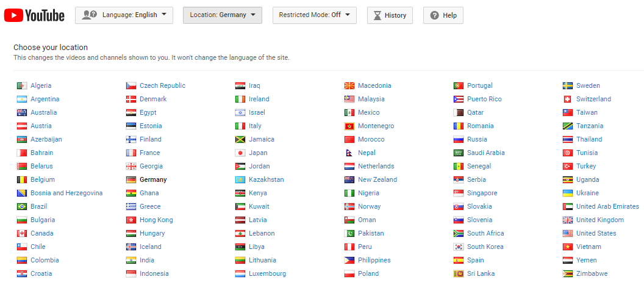Viewport: 644px width, 296px height.
Task: Select Poland as location
Action: pos(368,273)
